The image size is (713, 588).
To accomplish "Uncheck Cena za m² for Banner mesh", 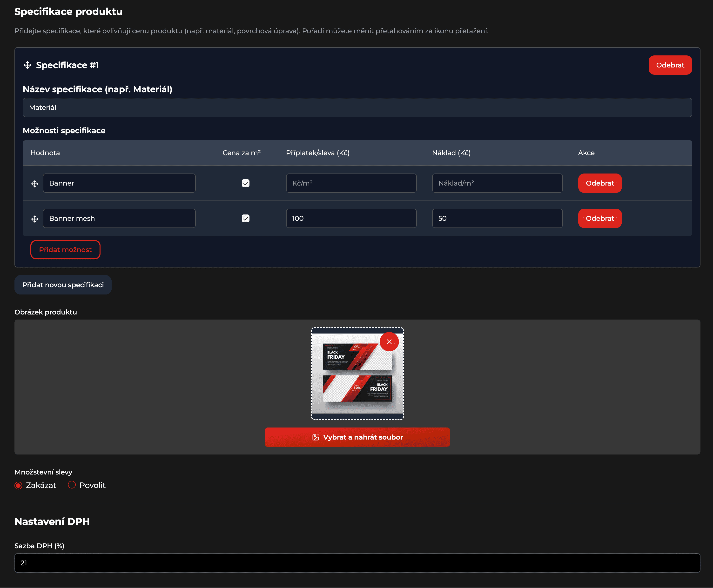I will (x=245, y=219).
